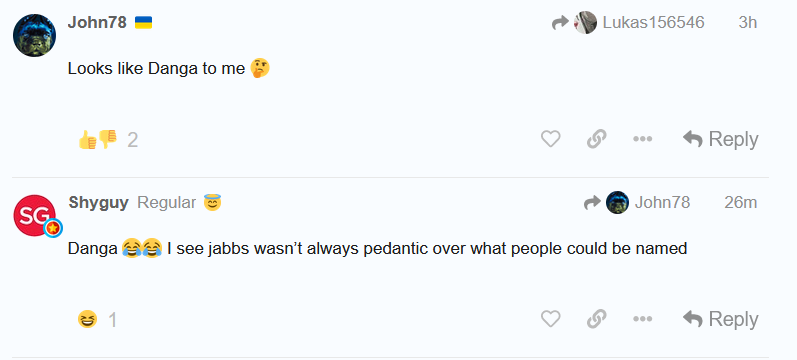Jump to Lukas156546's replied-to post

tap(654, 22)
